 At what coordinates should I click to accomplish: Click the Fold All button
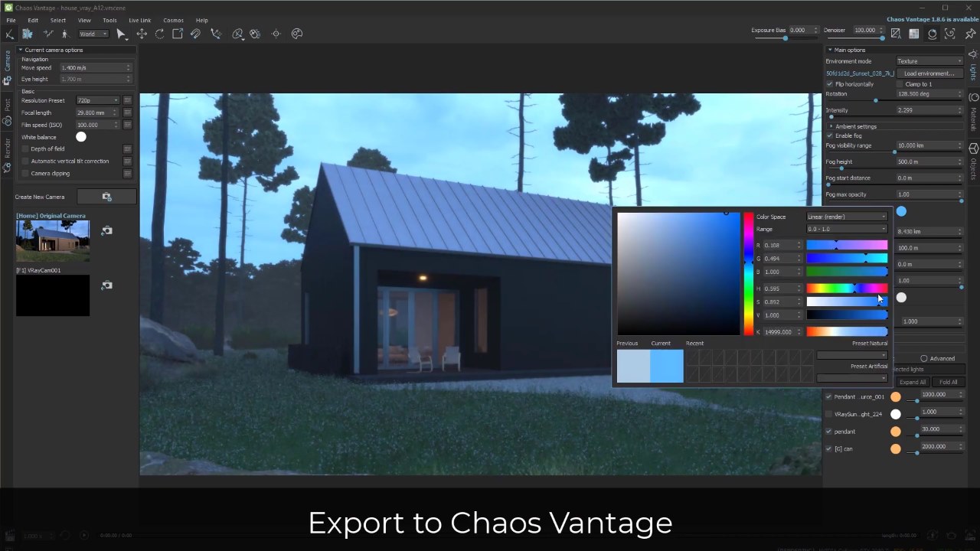click(x=949, y=382)
